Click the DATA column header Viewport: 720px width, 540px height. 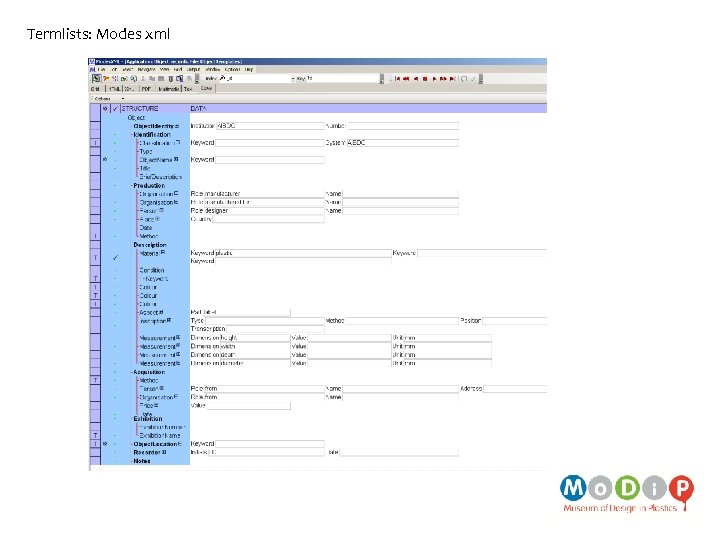198,108
